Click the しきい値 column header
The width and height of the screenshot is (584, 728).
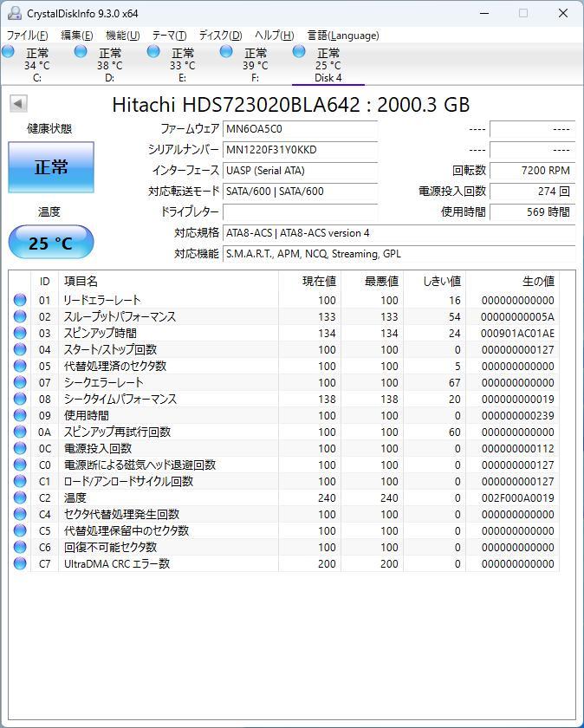(x=434, y=281)
